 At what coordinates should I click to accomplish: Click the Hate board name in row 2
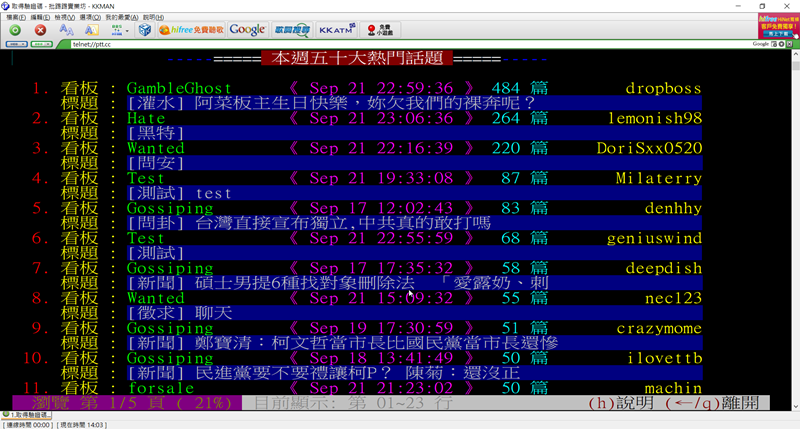146,118
